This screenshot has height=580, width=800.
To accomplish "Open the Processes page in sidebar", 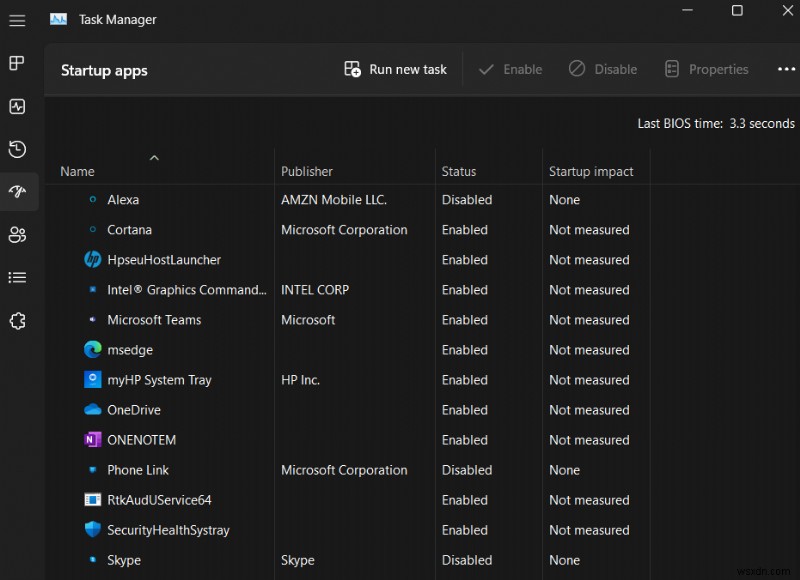I will pyautogui.click(x=17, y=63).
